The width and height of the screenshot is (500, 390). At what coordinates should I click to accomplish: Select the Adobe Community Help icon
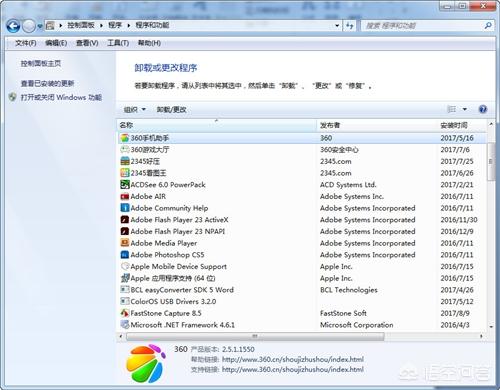pyautogui.click(x=125, y=208)
